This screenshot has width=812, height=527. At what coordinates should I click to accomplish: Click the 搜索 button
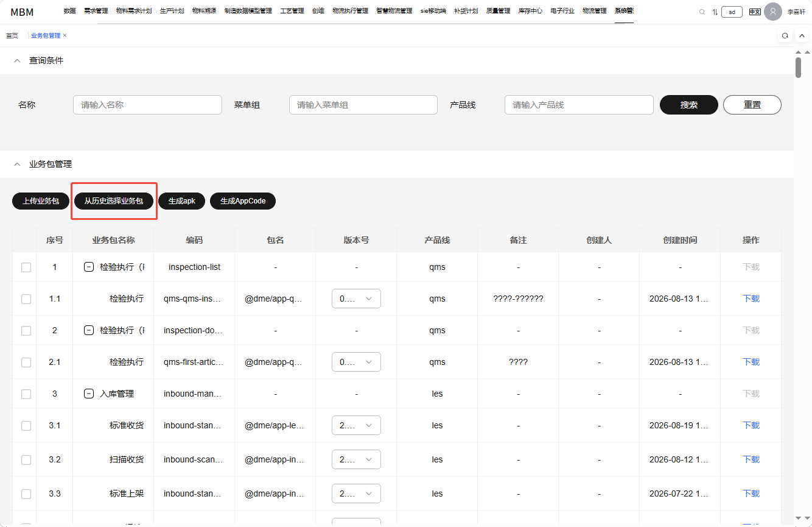click(689, 105)
